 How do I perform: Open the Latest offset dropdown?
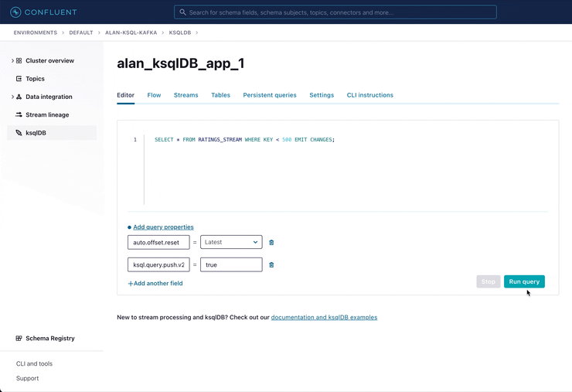click(231, 242)
